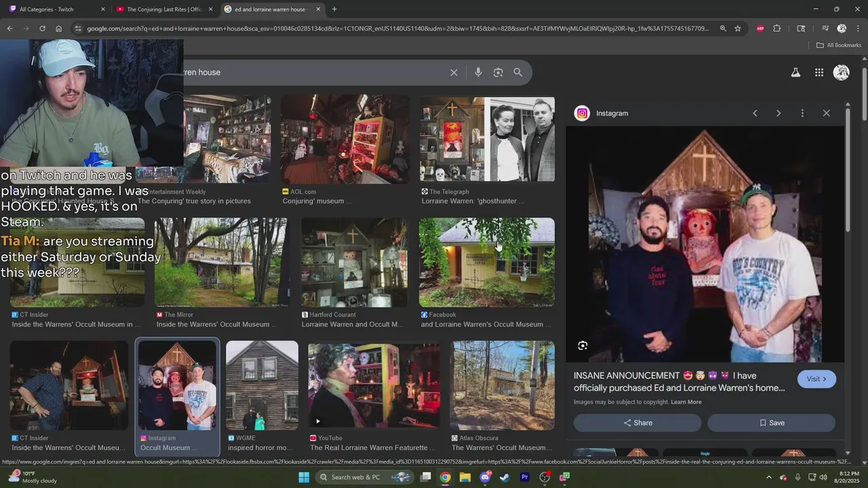Open a new browser tab
Viewport: 868px width, 488px height.
(334, 9)
